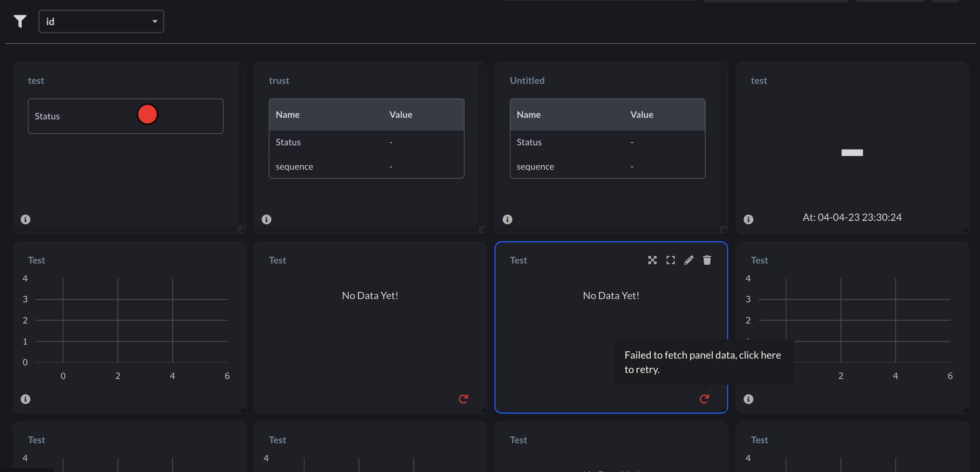
Task: Open the id filter dropdown
Action: pyautogui.click(x=101, y=22)
